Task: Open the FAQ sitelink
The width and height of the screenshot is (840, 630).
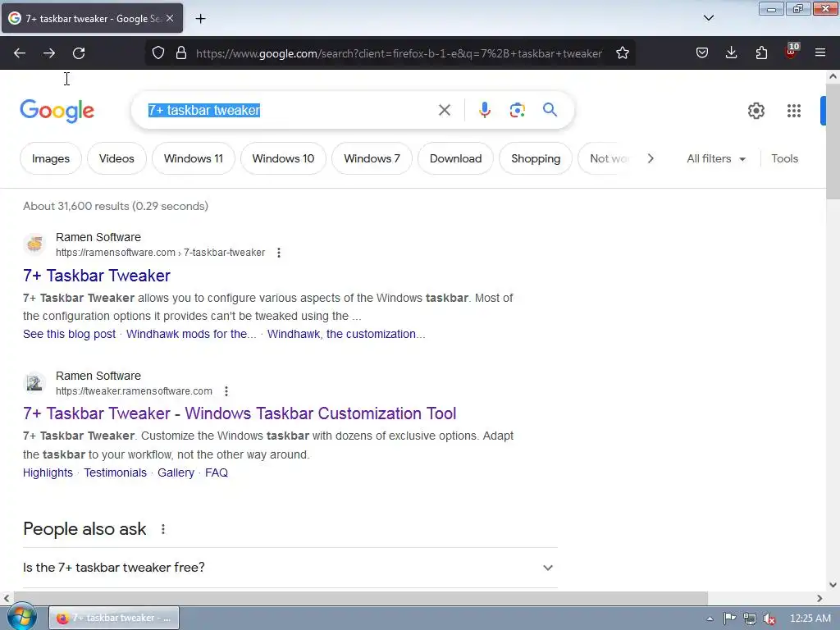Action: point(217,473)
